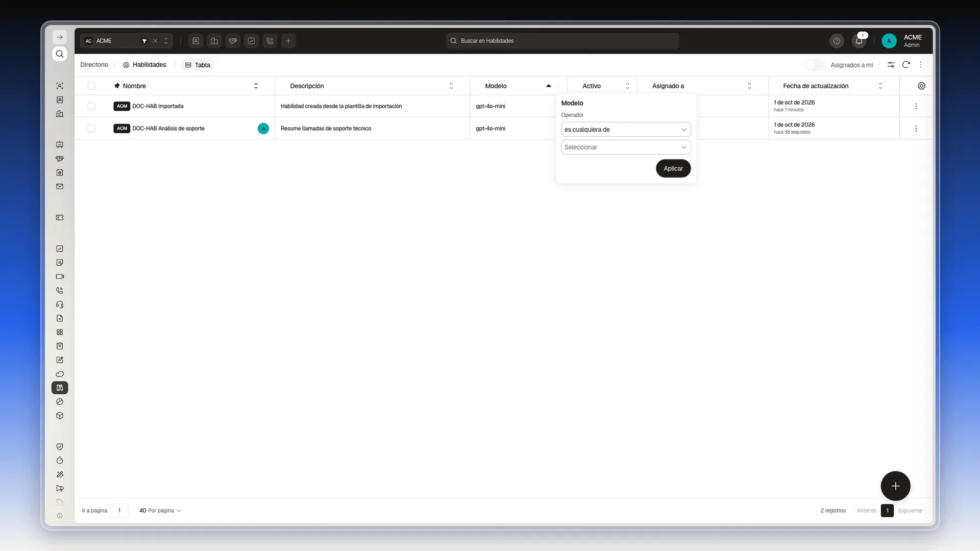Click the notifications bell icon

click(x=859, y=41)
